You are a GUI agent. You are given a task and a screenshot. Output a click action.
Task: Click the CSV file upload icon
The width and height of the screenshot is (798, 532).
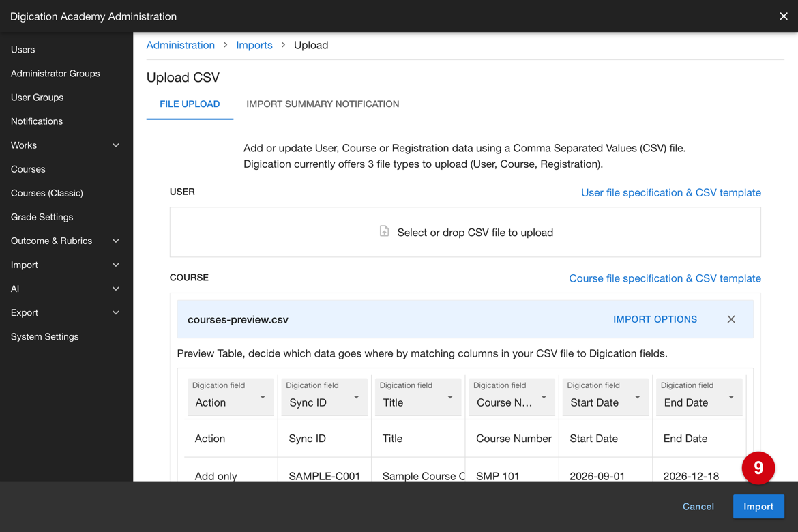pyautogui.click(x=384, y=231)
